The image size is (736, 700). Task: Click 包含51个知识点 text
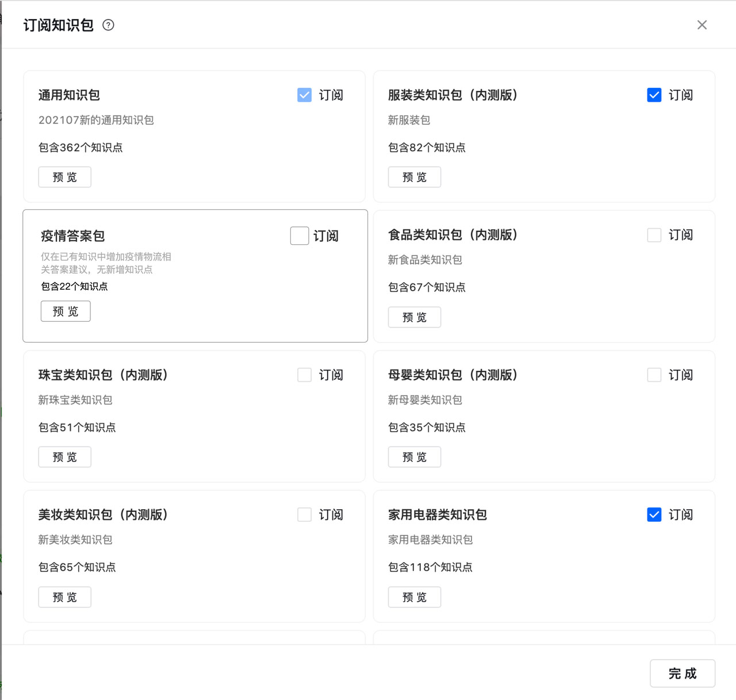(x=77, y=428)
